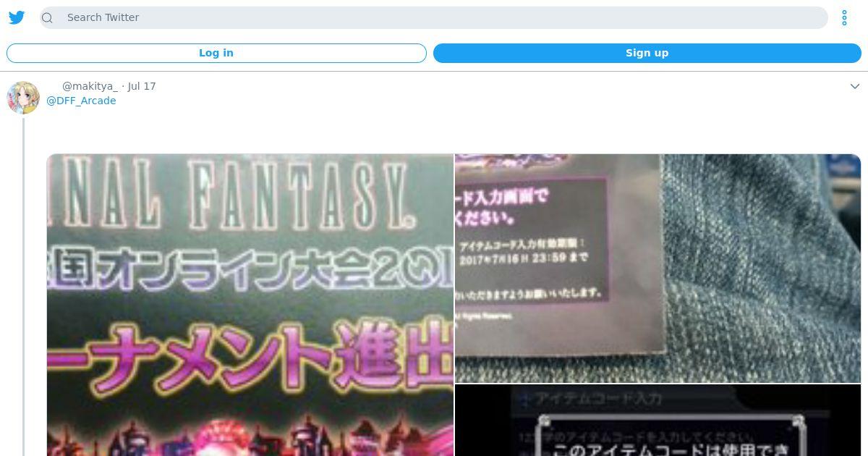
Task: Open the item code entry screen photo
Action: click(x=658, y=420)
